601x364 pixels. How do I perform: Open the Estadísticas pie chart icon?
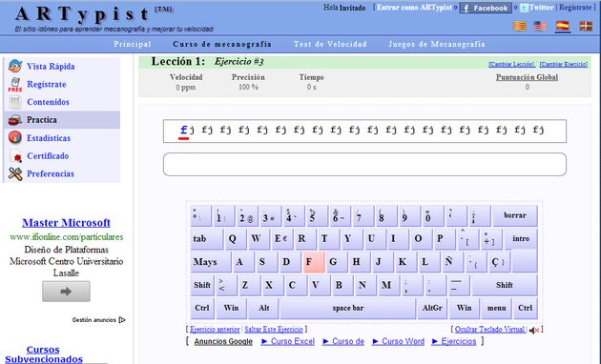click(15, 137)
